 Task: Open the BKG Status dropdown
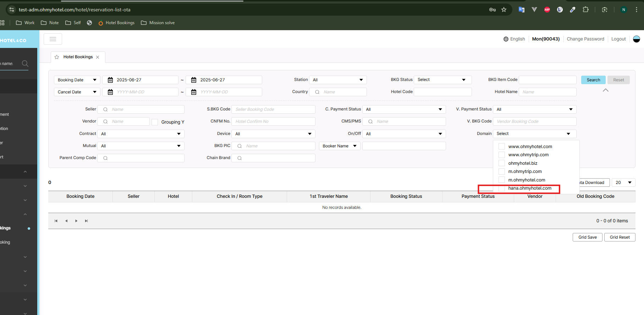pyautogui.click(x=442, y=80)
